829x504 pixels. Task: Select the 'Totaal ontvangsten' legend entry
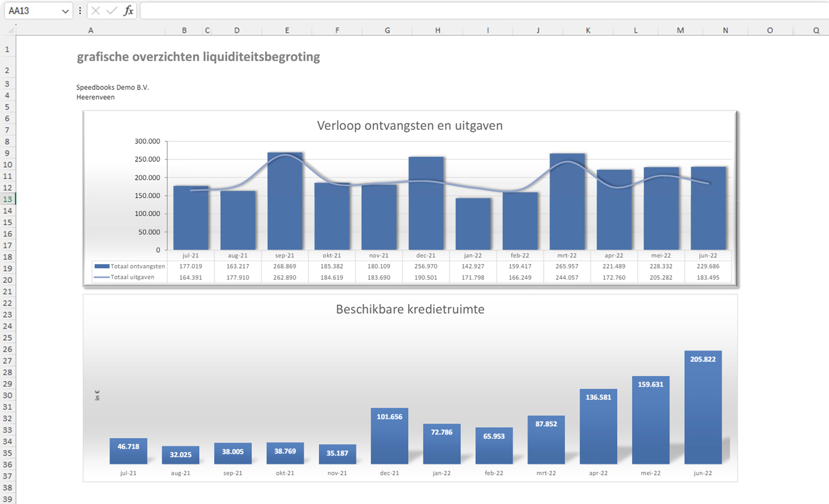(137, 266)
